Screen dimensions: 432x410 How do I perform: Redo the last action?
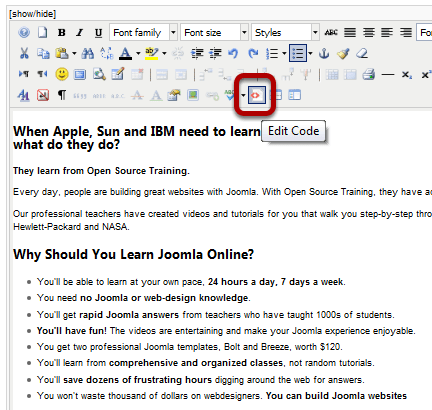[x=253, y=53]
